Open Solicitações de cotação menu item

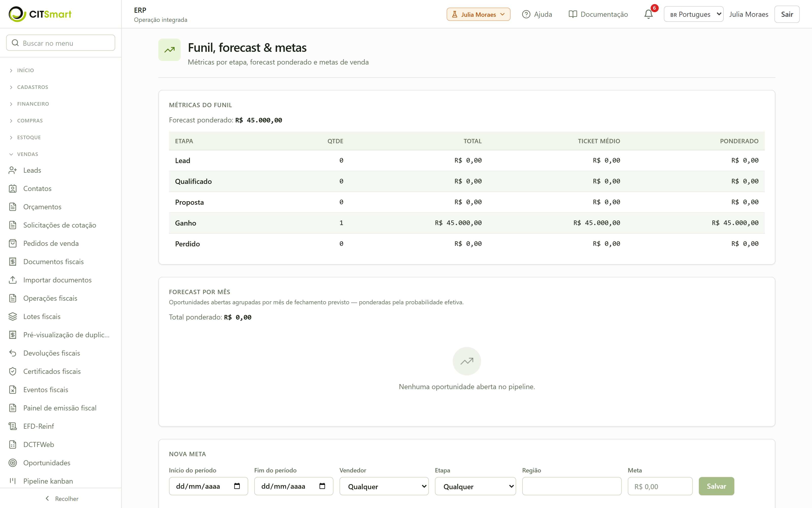[60, 225]
